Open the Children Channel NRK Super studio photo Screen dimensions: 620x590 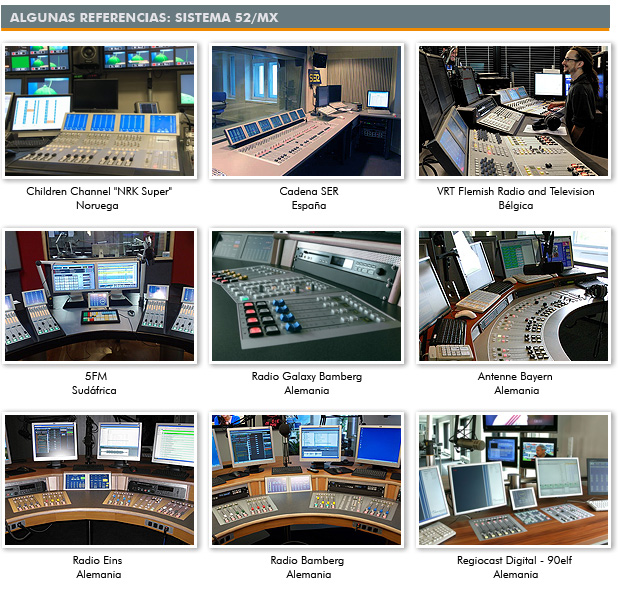click(100, 111)
